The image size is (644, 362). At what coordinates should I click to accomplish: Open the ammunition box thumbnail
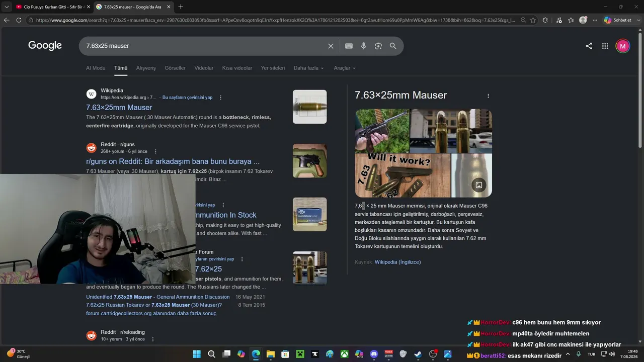pyautogui.click(x=309, y=214)
